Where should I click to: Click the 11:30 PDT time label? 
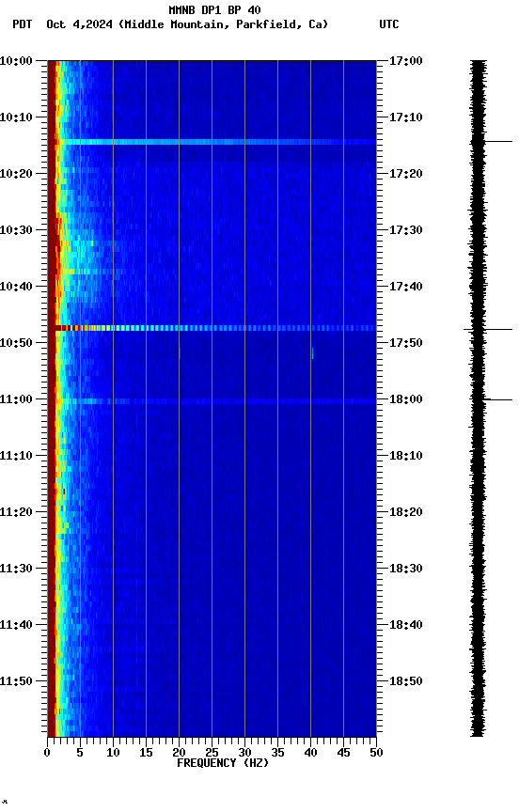pyautogui.click(x=16, y=569)
